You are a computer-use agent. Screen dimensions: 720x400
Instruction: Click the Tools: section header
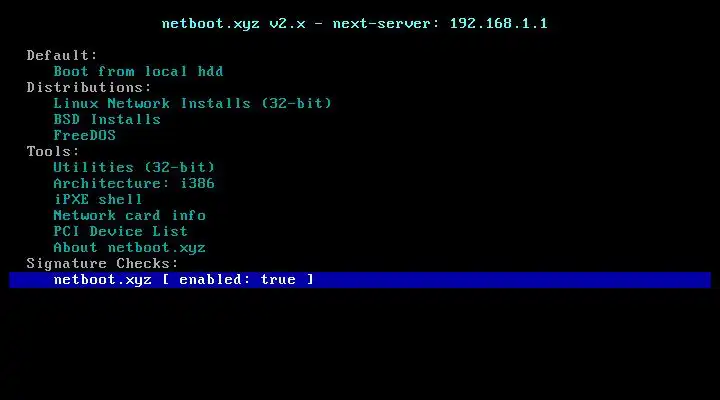pos(53,152)
